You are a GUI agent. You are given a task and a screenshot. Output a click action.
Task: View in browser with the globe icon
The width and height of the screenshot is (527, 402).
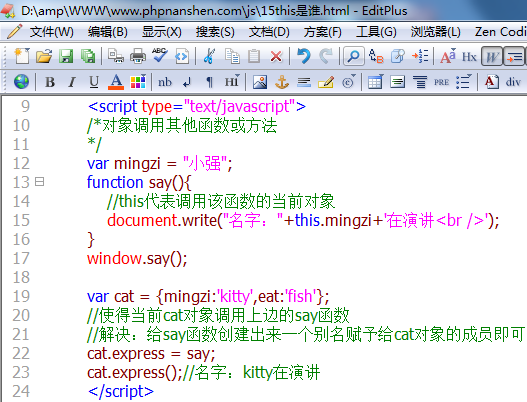click(x=21, y=82)
